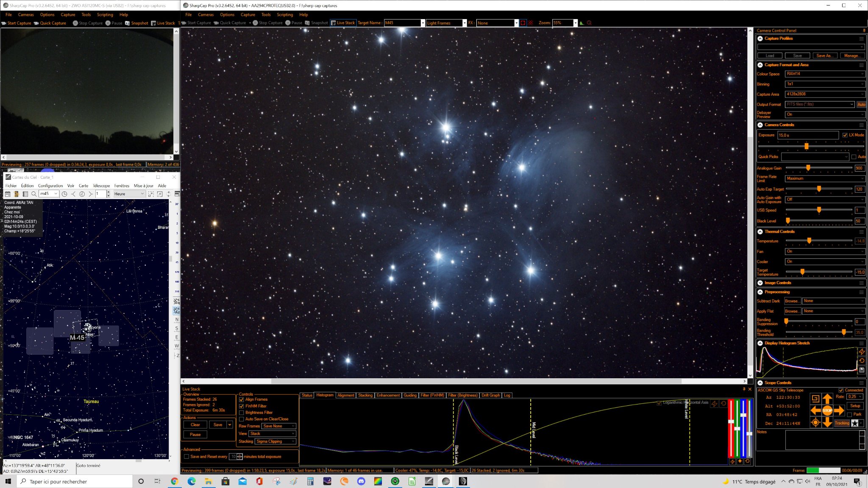868x488 pixels.
Task: Save the display histogram stretch settings
Action: pyautogui.click(x=862, y=370)
